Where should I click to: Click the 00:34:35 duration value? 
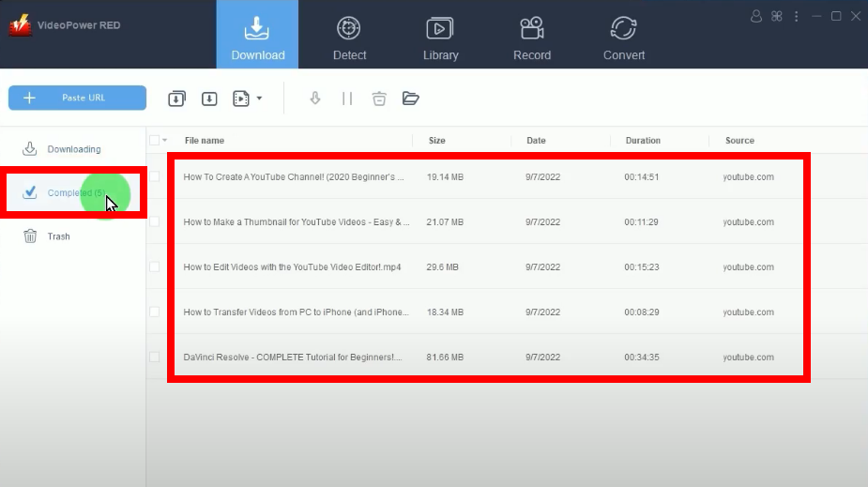click(x=642, y=357)
